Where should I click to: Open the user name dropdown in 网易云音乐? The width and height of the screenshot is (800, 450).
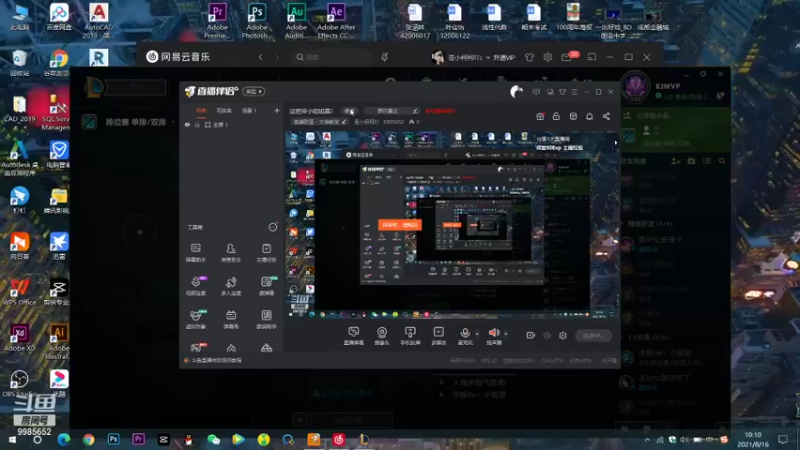(x=488, y=58)
